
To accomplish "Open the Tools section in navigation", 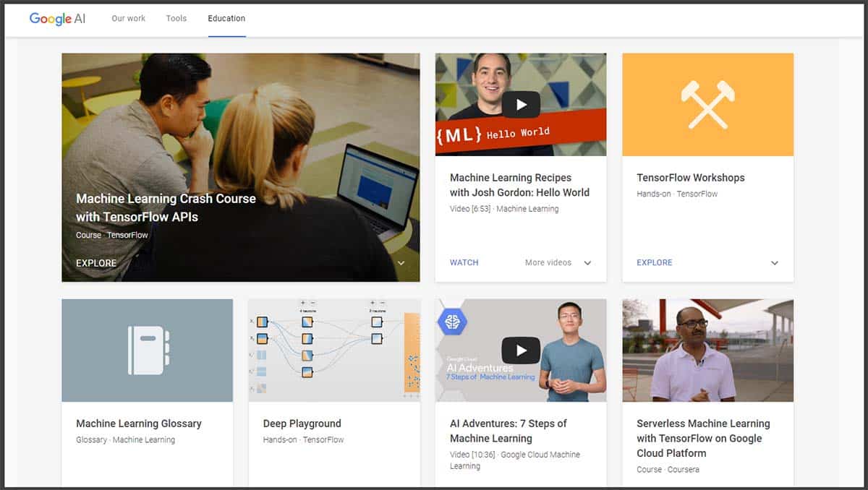I will pyautogui.click(x=176, y=19).
